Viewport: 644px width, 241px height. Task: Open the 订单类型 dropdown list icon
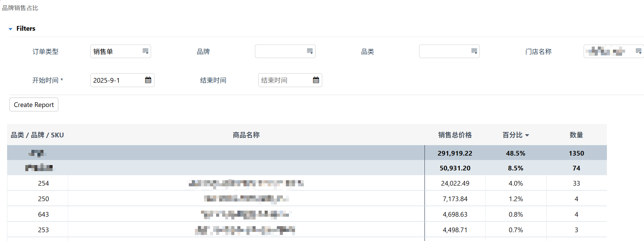[x=145, y=51]
